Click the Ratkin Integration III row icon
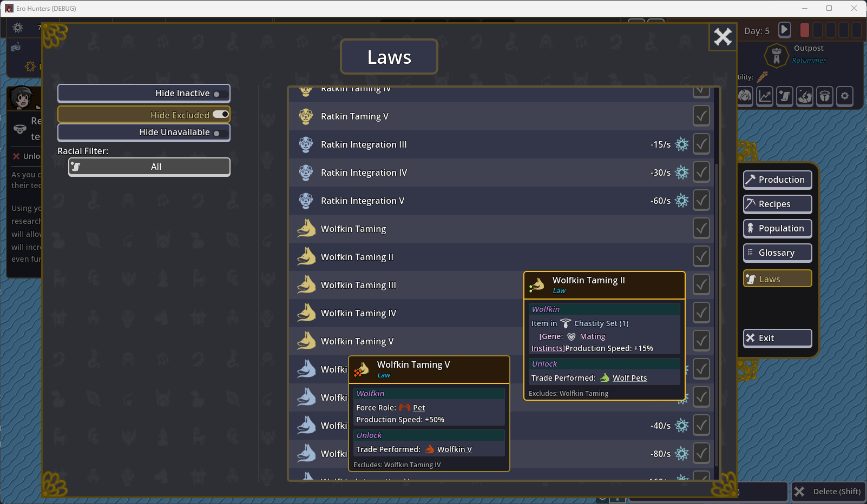 [x=306, y=144]
